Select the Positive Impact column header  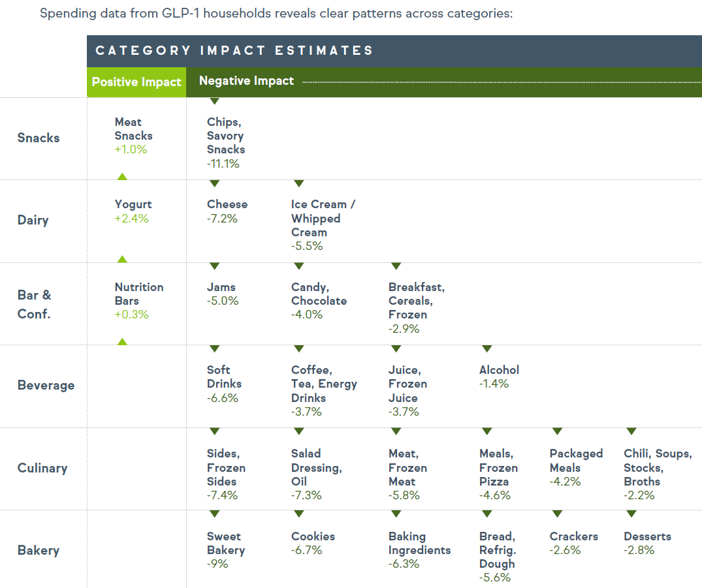[x=136, y=82]
